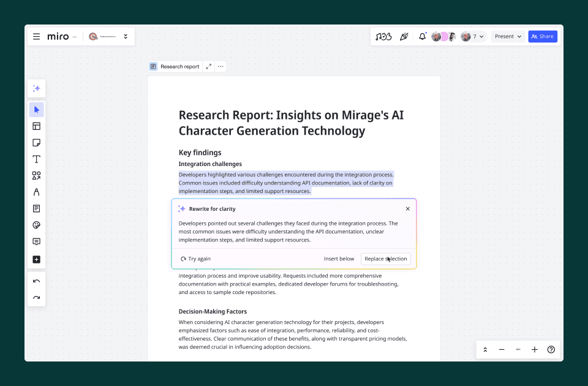Undo the last action

pos(36,281)
